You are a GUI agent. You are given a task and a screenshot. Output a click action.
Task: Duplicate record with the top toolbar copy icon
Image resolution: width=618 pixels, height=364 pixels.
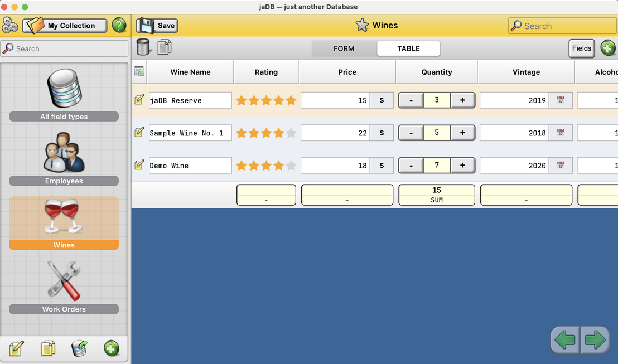pos(165,47)
